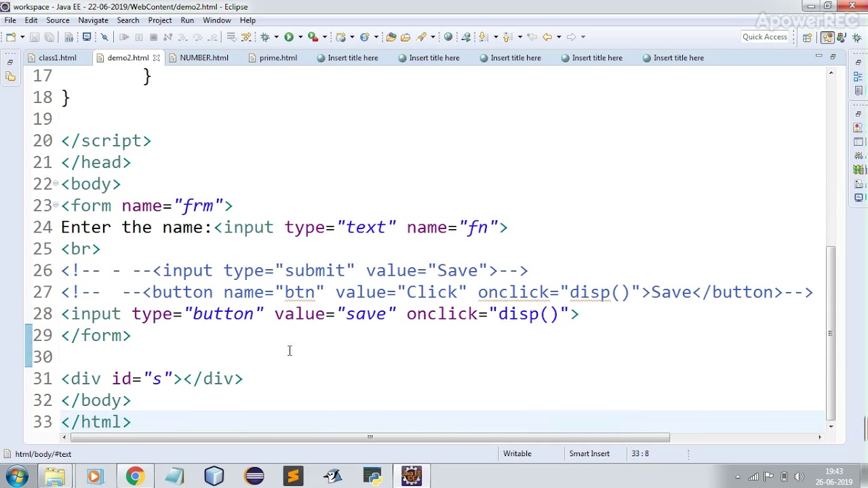
Task: Open the File menu
Action: click(10, 20)
